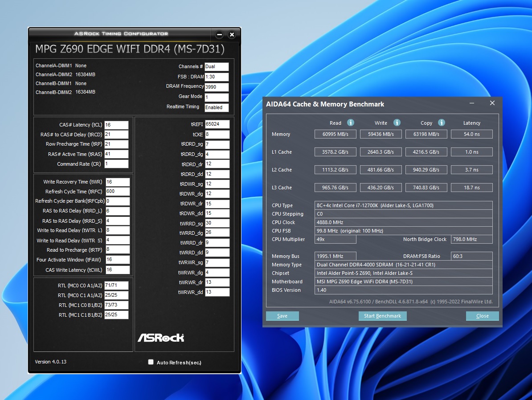Select the tRDRD_dg value field
The height and width of the screenshot is (400, 532).
pyautogui.click(x=217, y=155)
